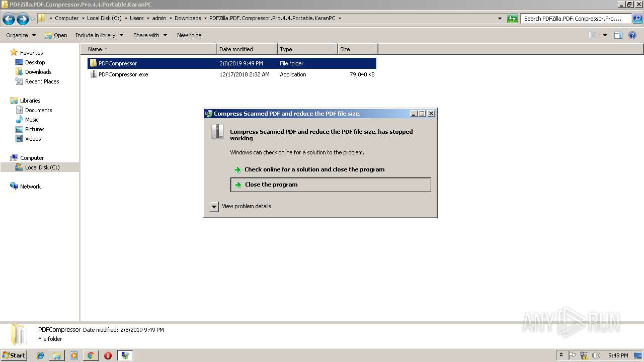Sort by the Type column header
Image resolution: width=644 pixels, height=362 pixels.
click(307, 49)
